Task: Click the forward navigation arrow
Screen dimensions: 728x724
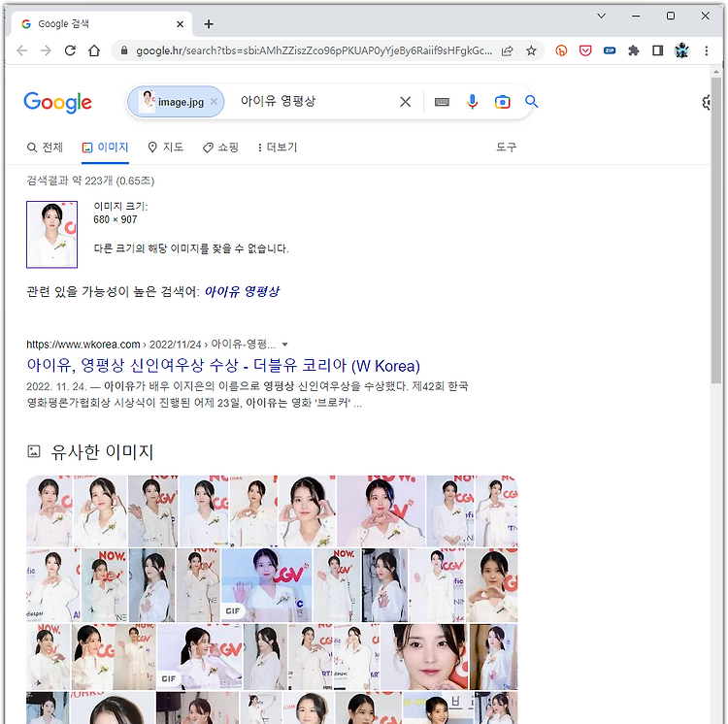Action: pyautogui.click(x=46, y=50)
